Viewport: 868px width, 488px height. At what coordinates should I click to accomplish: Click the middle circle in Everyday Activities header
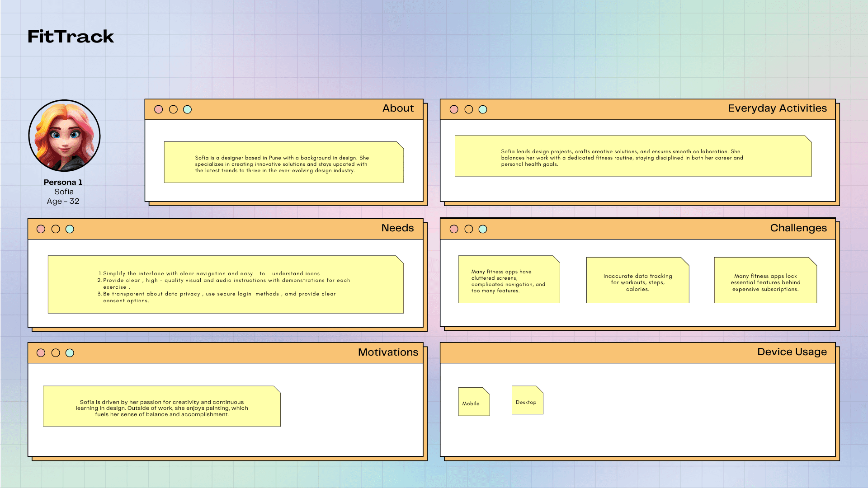coord(469,109)
